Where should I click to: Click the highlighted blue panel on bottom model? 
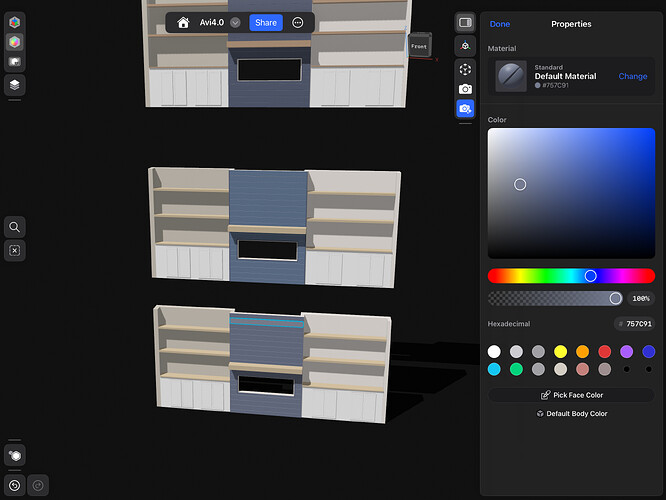tap(267, 322)
